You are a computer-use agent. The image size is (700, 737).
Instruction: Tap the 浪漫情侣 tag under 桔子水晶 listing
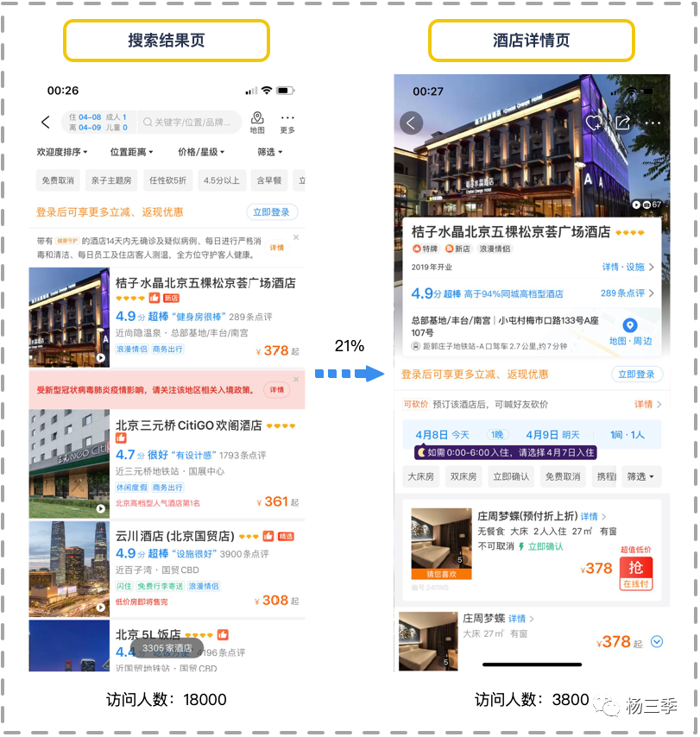click(x=132, y=350)
